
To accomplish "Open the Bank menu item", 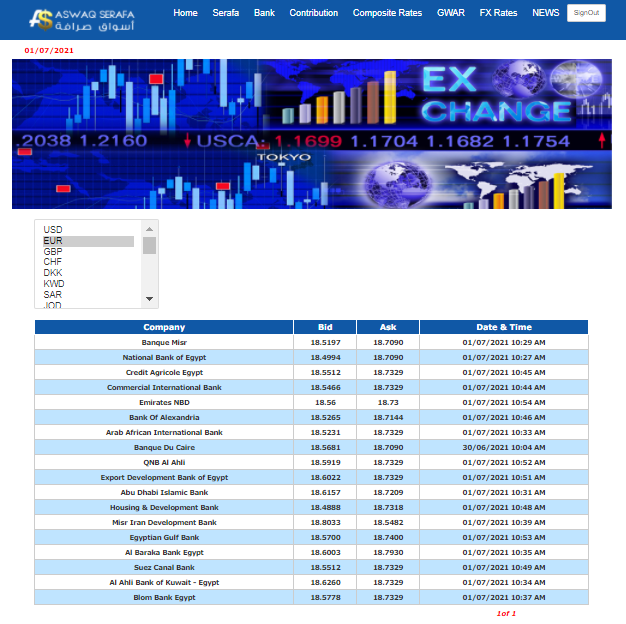I will click(x=264, y=13).
